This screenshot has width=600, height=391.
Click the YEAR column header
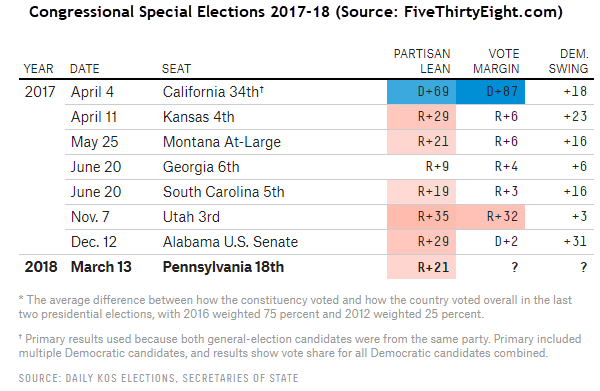[38, 68]
